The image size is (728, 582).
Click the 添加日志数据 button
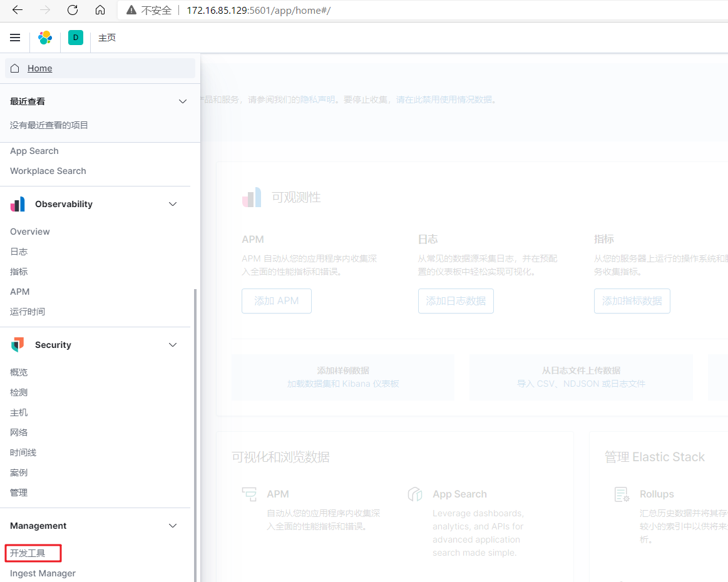click(x=456, y=301)
